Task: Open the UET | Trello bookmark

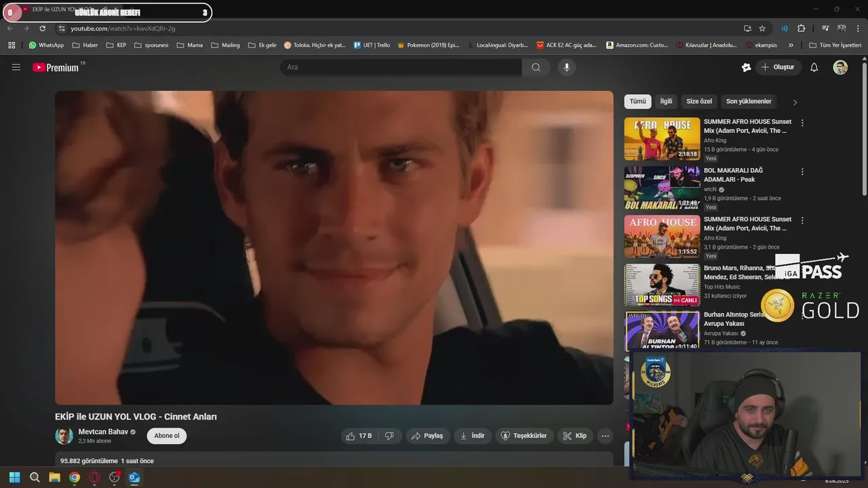Action: pos(372,45)
